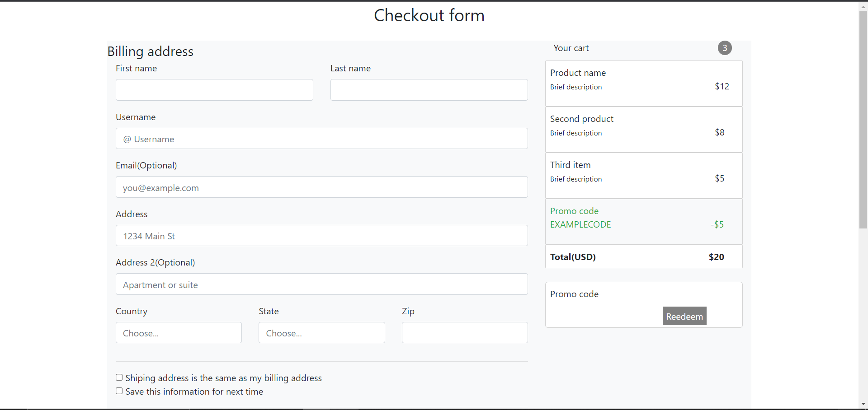Click the '$20' total amount
This screenshot has width=868, height=410.
coord(717,257)
